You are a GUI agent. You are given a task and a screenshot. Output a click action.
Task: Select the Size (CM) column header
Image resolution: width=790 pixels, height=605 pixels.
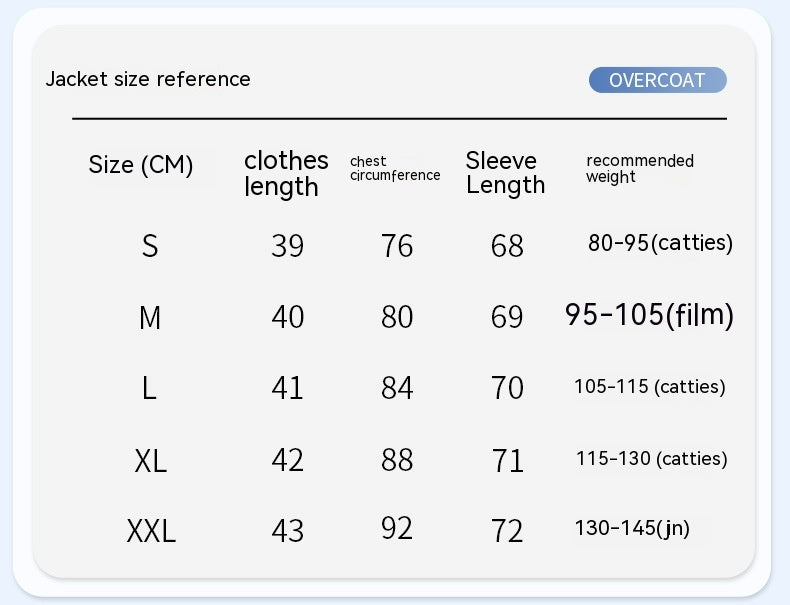pyautogui.click(x=141, y=165)
